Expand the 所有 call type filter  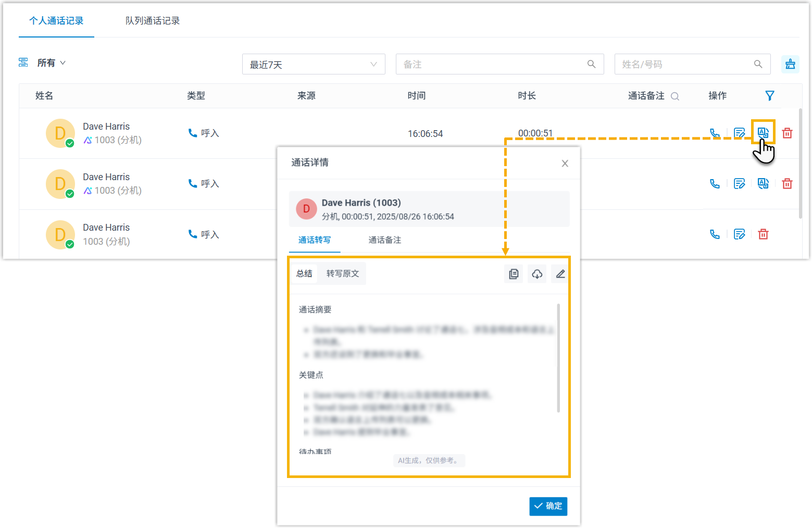pos(51,63)
